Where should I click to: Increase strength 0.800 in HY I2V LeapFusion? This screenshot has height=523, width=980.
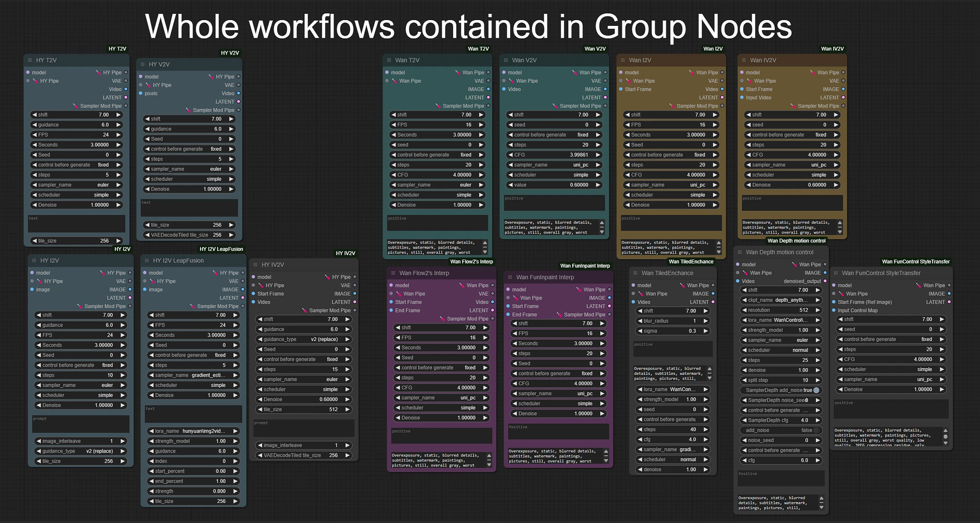point(235,491)
